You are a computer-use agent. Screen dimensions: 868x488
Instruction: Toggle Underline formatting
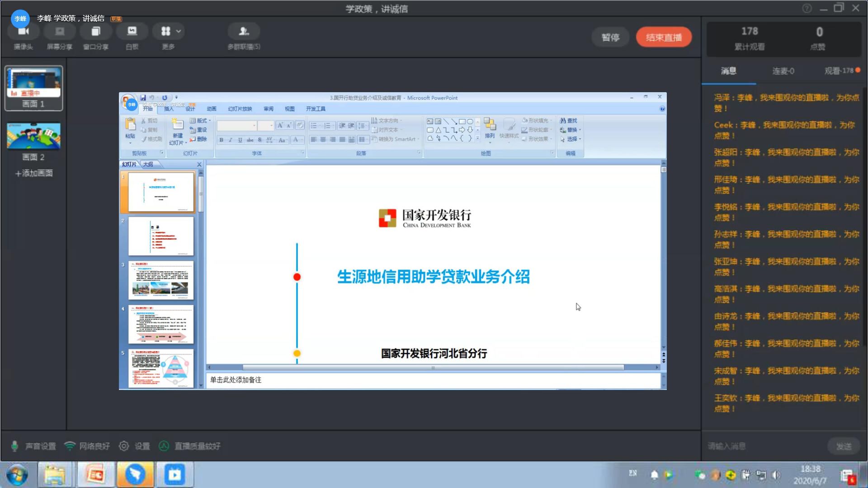[x=240, y=140]
